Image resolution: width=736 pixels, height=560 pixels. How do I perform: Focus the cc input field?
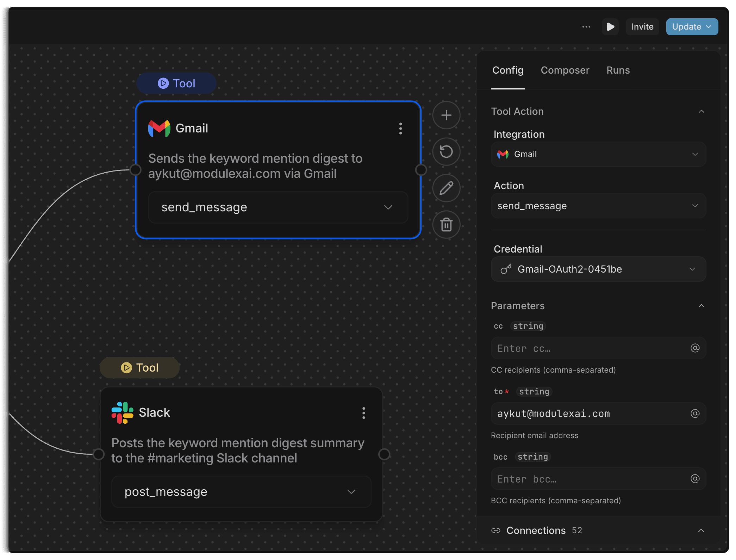tap(598, 348)
